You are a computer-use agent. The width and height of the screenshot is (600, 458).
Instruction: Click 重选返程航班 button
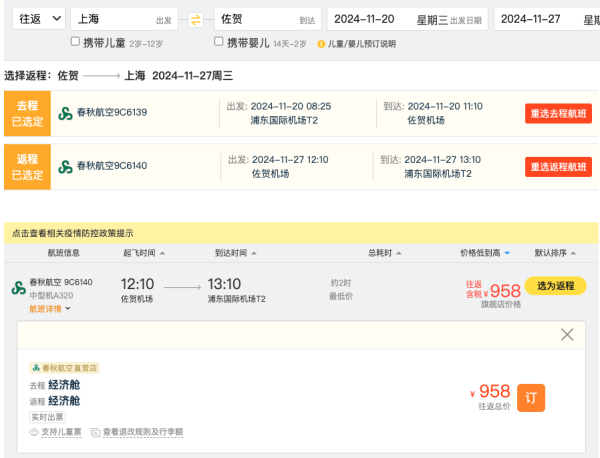click(x=558, y=167)
